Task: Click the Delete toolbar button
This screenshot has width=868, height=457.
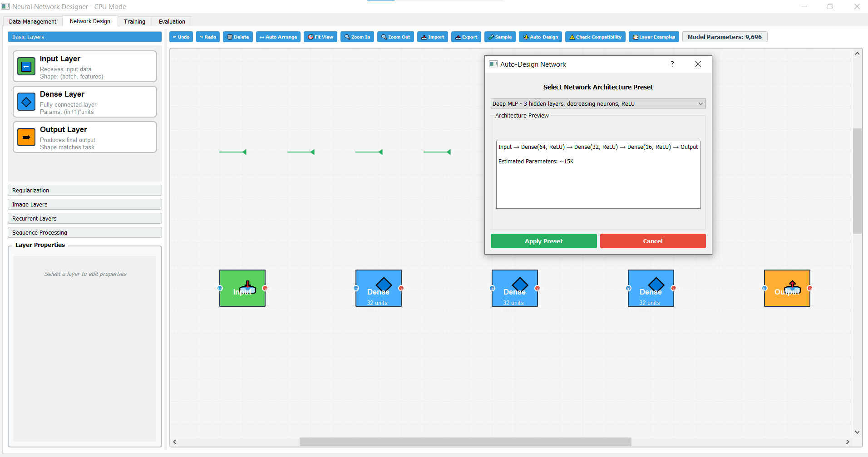Action: [238, 37]
